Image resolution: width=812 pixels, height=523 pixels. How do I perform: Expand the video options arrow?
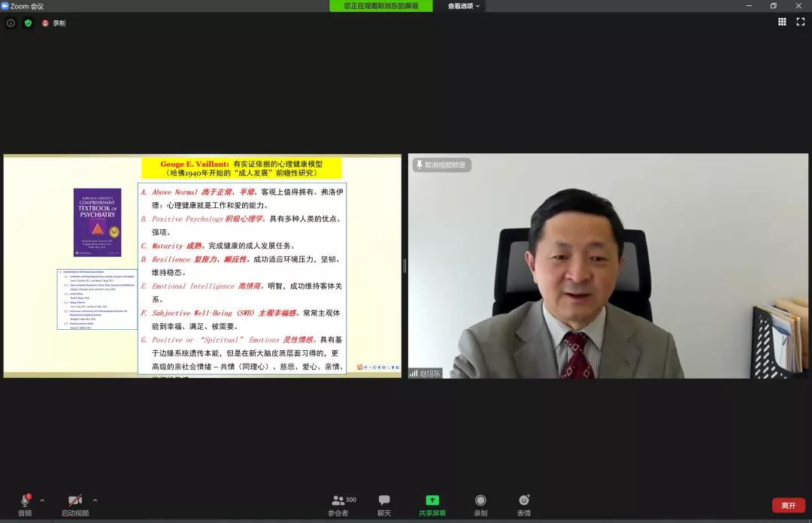point(95,500)
